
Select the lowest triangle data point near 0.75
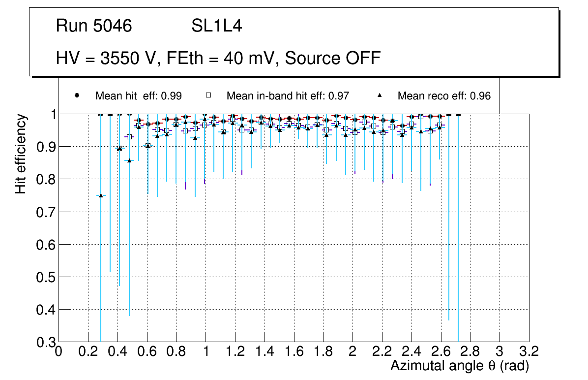pyautogui.click(x=101, y=195)
